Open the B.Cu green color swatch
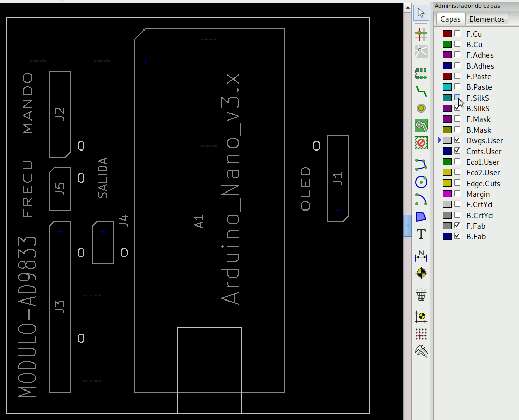The height and width of the screenshot is (420, 519). pyautogui.click(x=447, y=44)
